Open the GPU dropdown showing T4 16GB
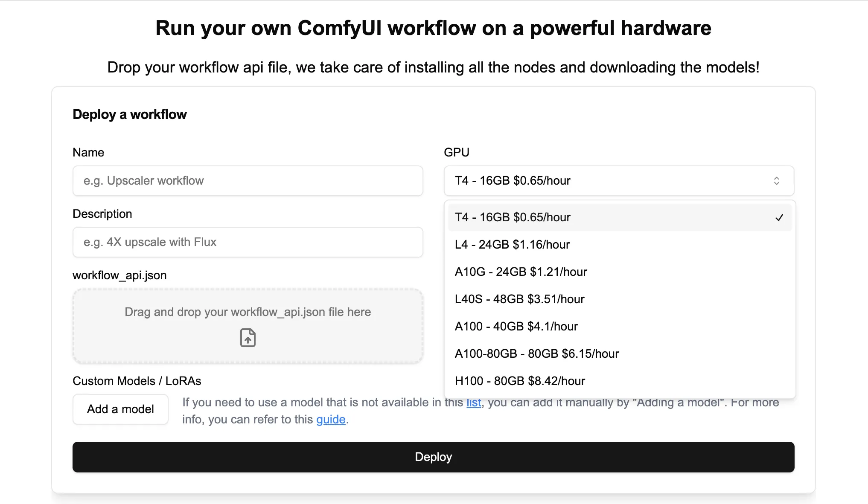The height and width of the screenshot is (504, 868). (619, 181)
